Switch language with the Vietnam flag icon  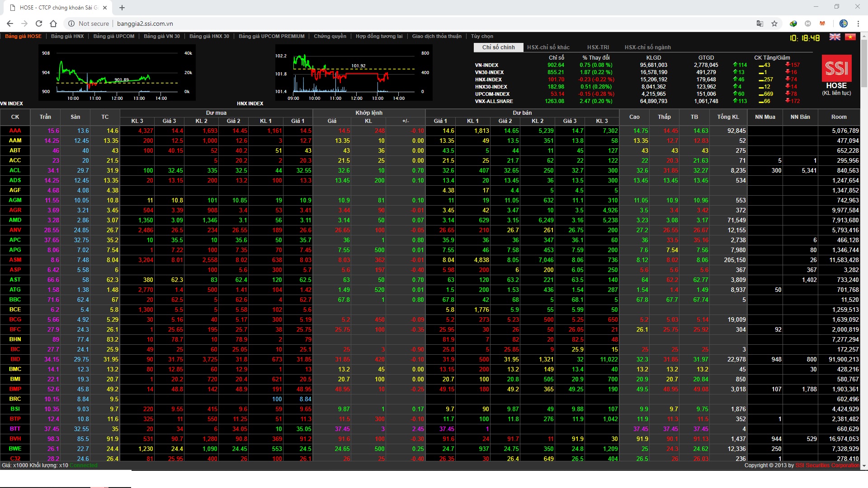pyautogui.click(x=850, y=37)
